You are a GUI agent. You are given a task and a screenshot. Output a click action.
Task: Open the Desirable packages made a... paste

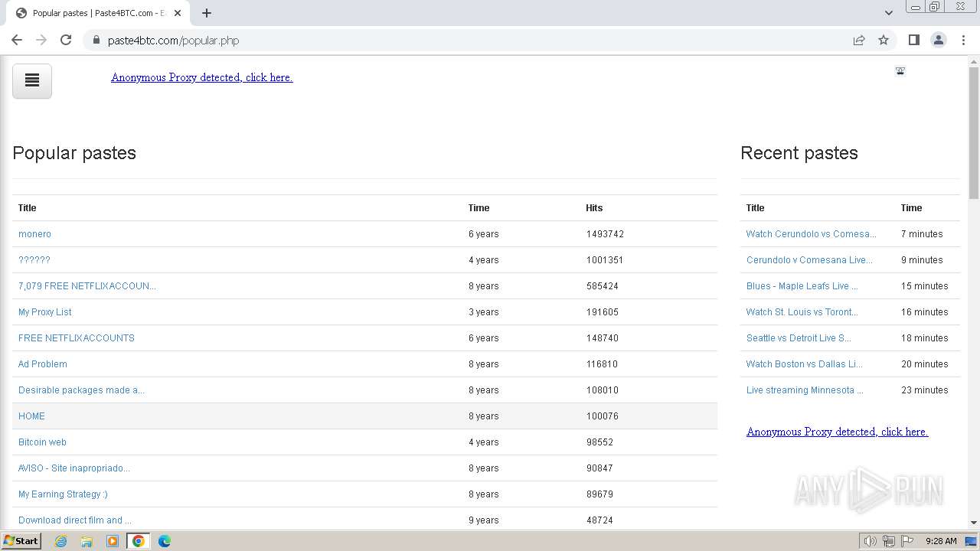pyautogui.click(x=81, y=390)
